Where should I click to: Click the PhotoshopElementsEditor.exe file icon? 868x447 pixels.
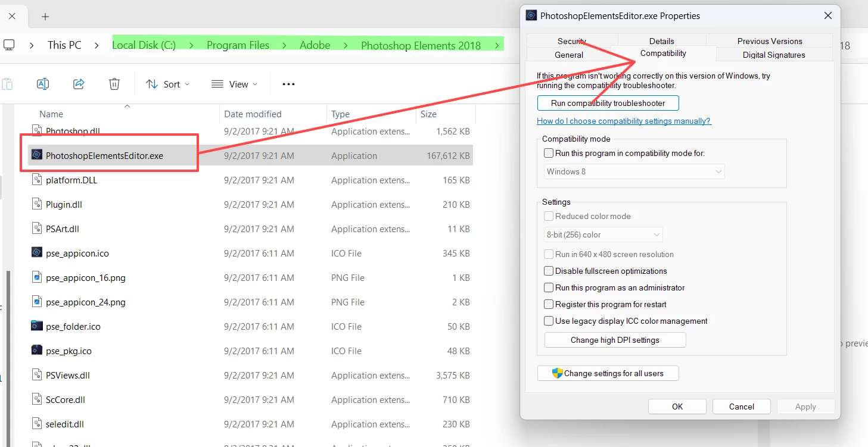pyautogui.click(x=37, y=155)
